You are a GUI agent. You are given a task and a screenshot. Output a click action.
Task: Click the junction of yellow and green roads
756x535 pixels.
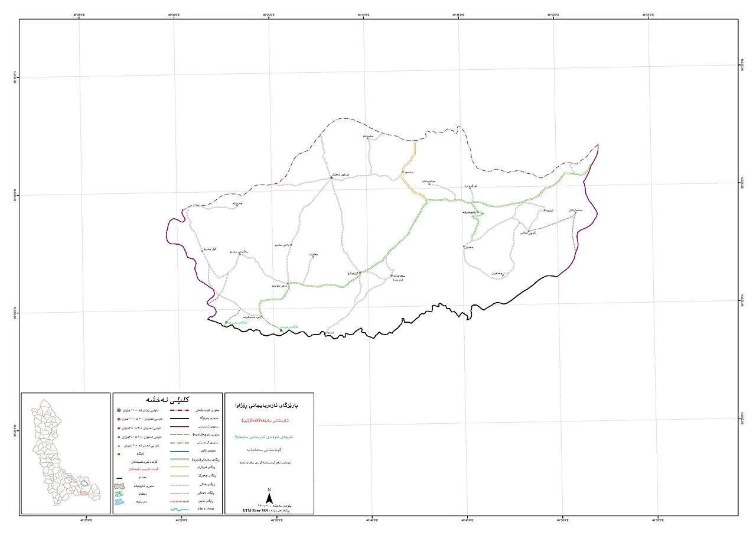pyautogui.click(x=426, y=200)
